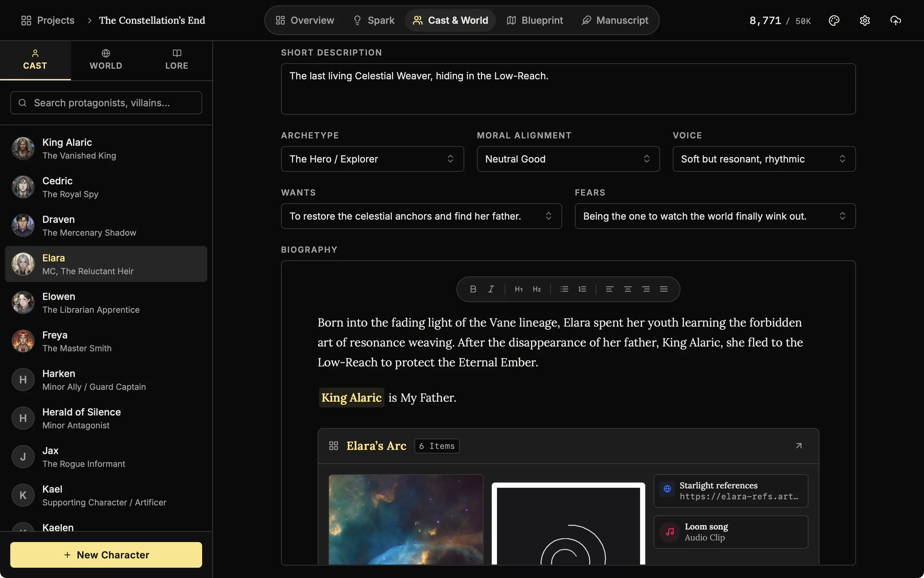
Task: Insert a numbered list
Action: (582, 289)
